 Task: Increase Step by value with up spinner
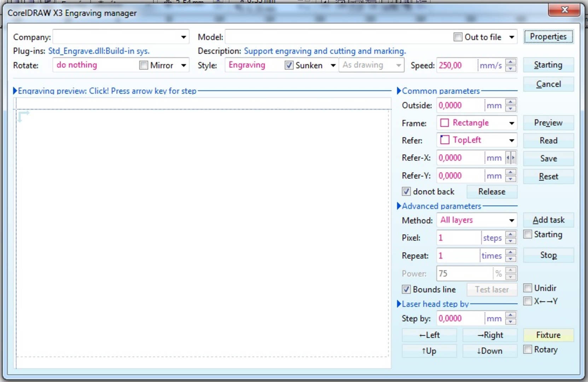click(510, 315)
